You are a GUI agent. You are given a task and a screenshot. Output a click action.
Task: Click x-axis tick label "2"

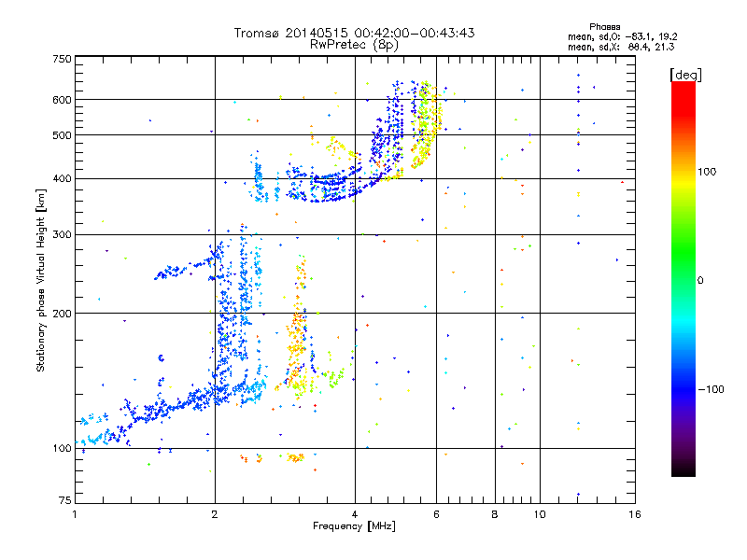pos(215,514)
